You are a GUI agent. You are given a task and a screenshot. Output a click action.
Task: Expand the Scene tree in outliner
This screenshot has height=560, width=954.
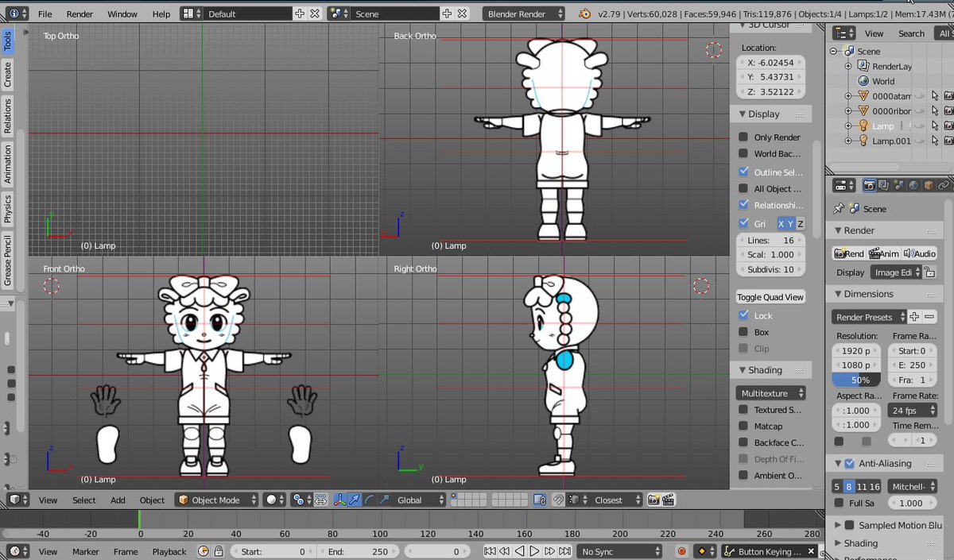(x=833, y=51)
